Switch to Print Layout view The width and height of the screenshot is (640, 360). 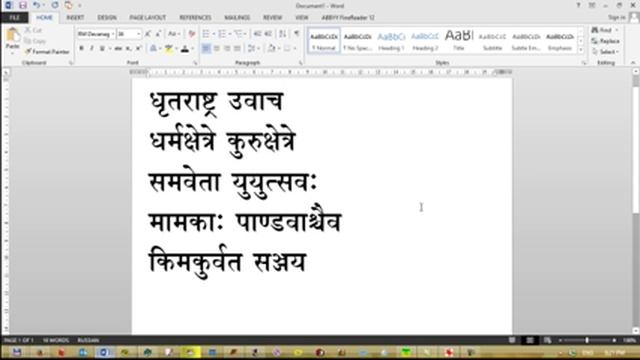[530, 340]
